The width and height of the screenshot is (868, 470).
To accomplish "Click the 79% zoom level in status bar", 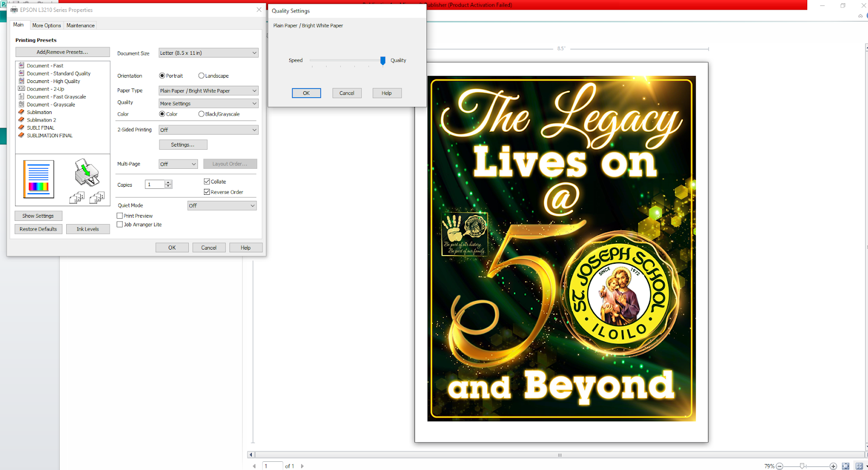I will [769, 466].
